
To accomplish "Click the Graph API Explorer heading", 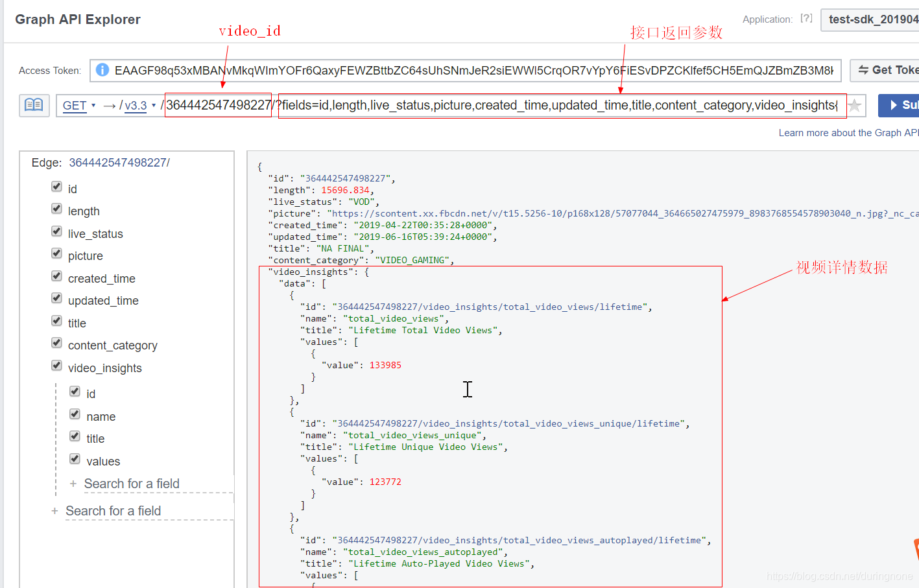I will (78, 19).
